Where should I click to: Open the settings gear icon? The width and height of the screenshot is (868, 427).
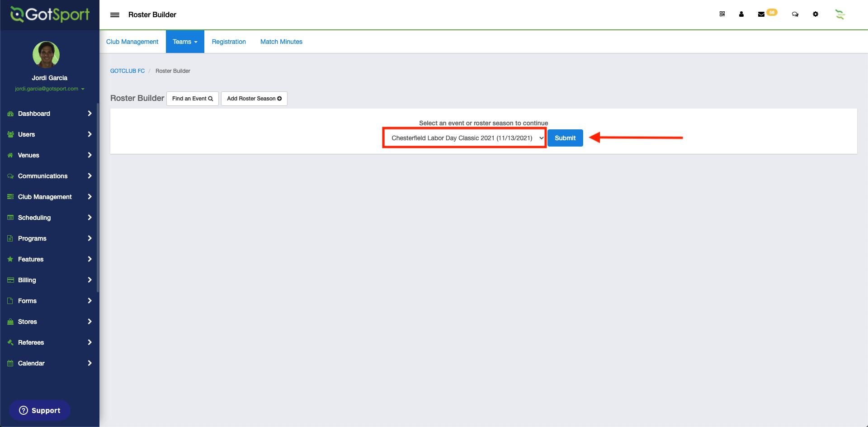[816, 14]
